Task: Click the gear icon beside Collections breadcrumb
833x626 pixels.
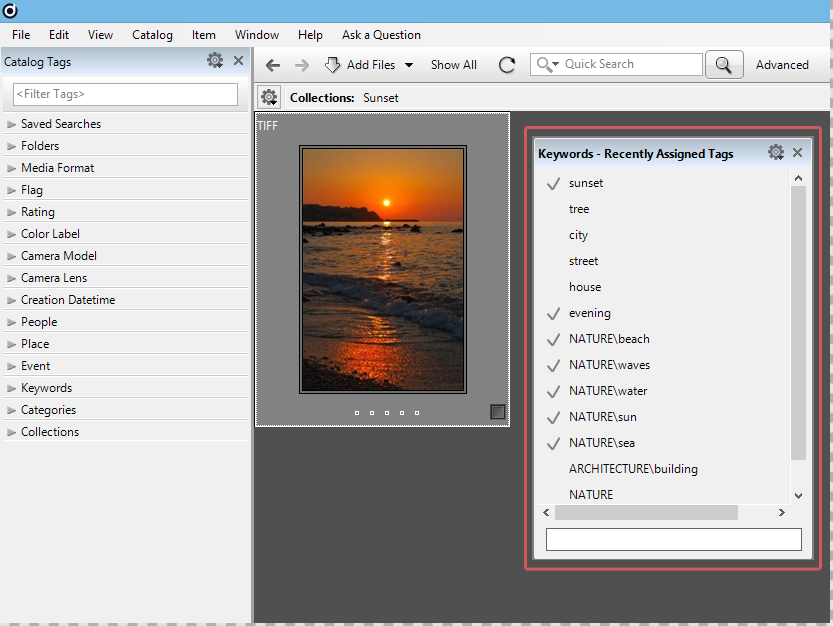Action: (268, 97)
